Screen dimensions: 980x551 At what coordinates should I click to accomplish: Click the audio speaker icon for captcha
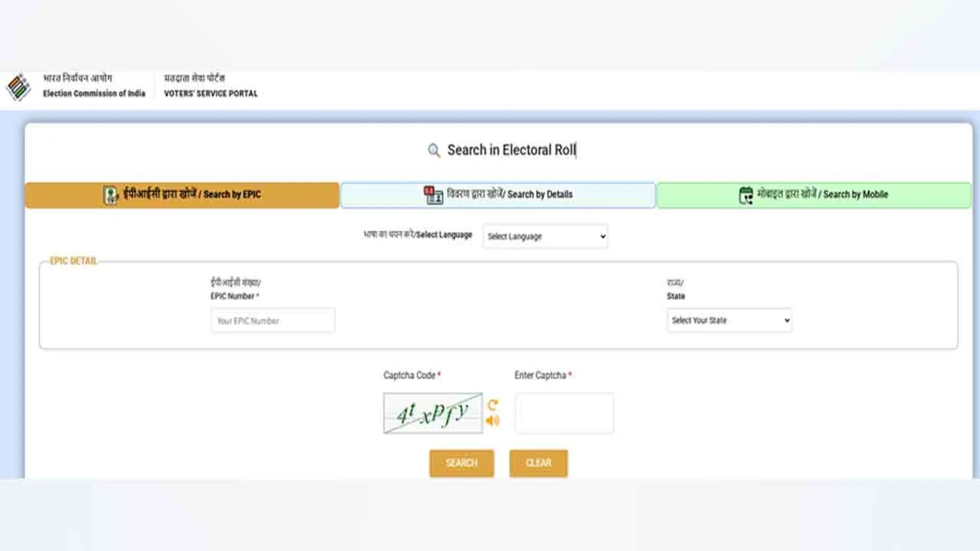point(492,420)
